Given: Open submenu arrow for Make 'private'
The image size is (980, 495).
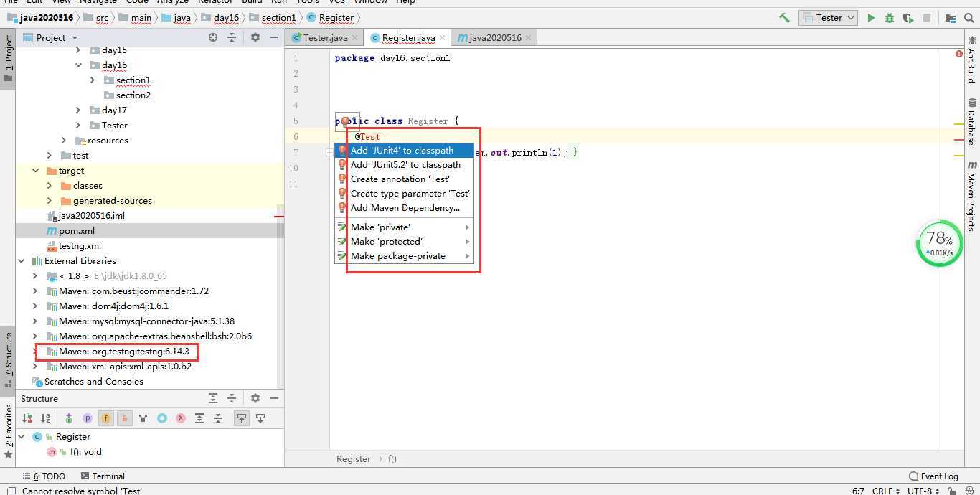Looking at the screenshot, I should pyautogui.click(x=467, y=227).
